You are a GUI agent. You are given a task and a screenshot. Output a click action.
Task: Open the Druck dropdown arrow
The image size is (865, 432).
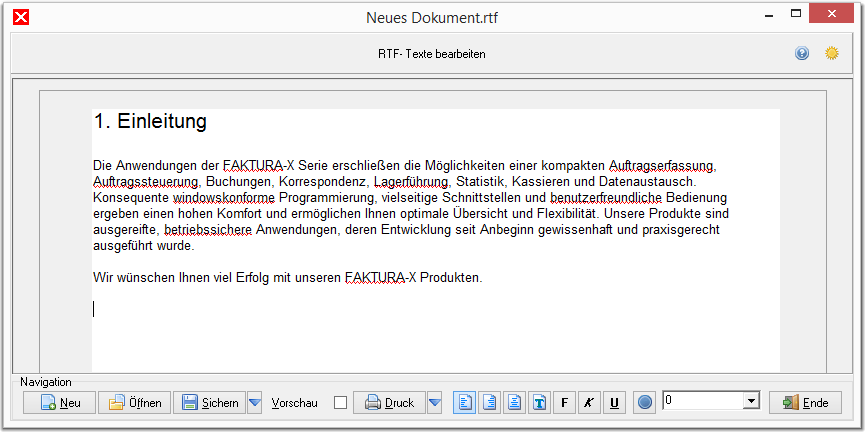click(x=435, y=403)
